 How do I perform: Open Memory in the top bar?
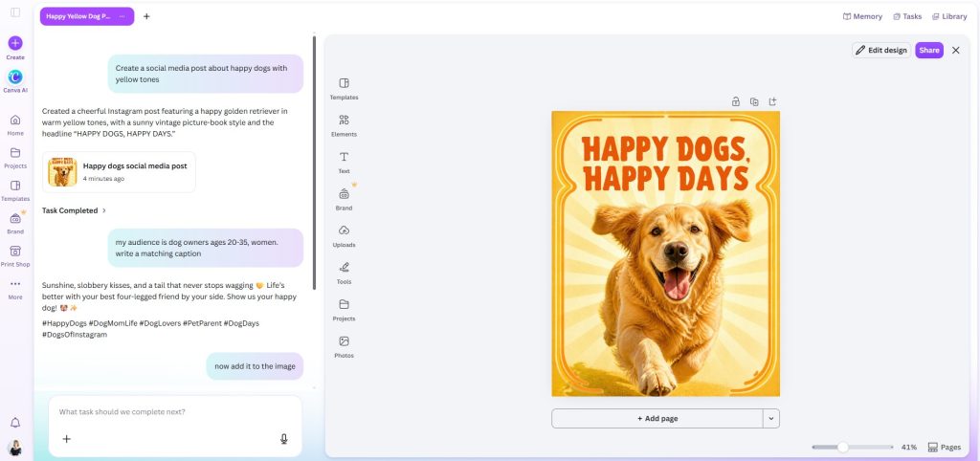(x=862, y=16)
